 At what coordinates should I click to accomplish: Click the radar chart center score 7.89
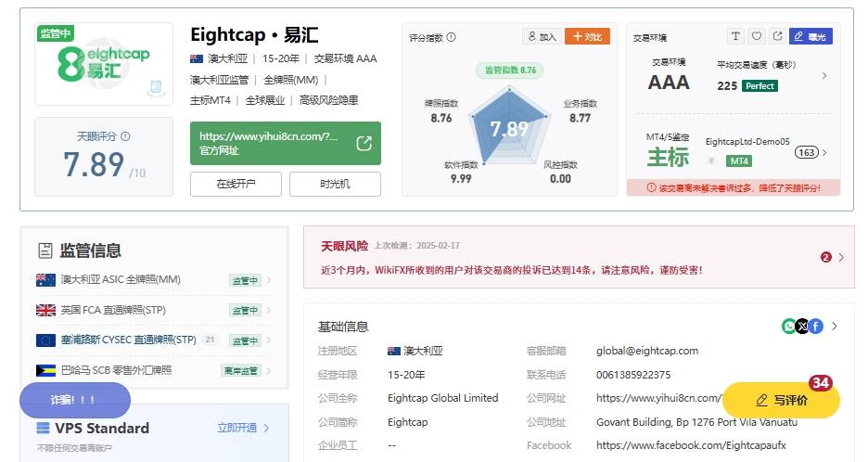point(509,129)
